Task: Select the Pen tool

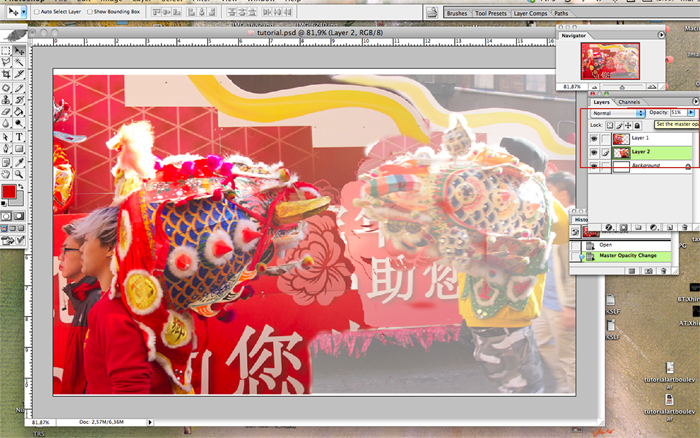Action: [x=6, y=149]
